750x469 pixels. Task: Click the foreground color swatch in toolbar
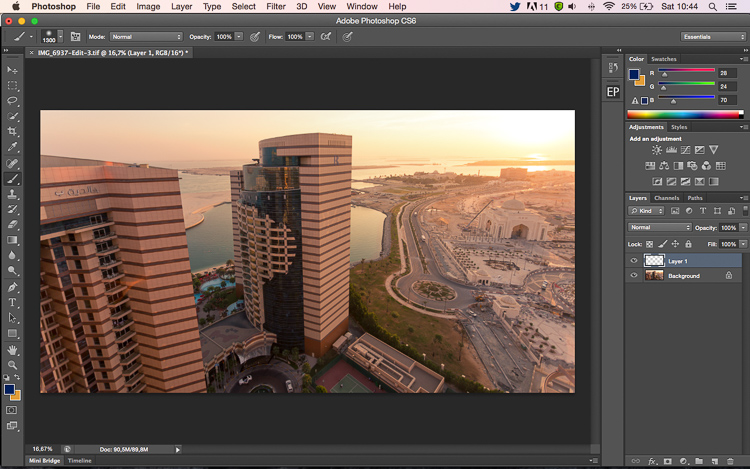[x=10, y=389]
